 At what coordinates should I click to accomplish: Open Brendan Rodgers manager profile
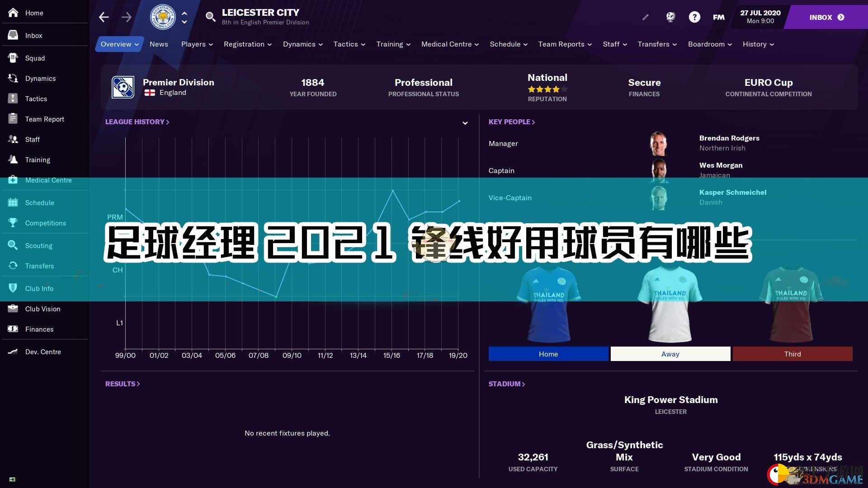pyautogui.click(x=729, y=138)
